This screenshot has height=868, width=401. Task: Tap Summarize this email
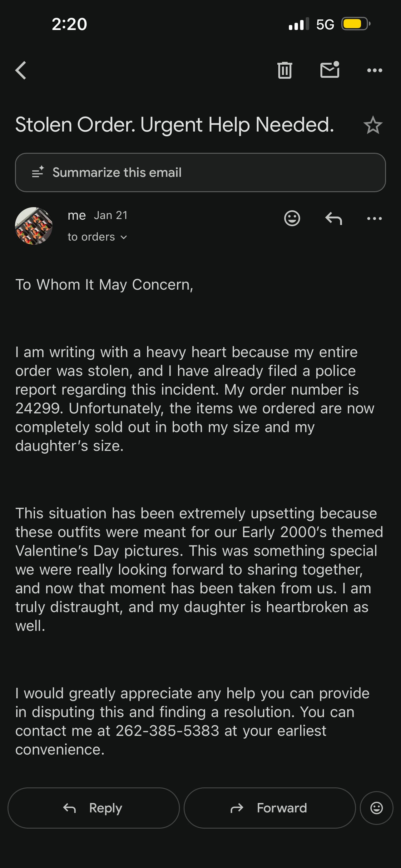pos(200,172)
